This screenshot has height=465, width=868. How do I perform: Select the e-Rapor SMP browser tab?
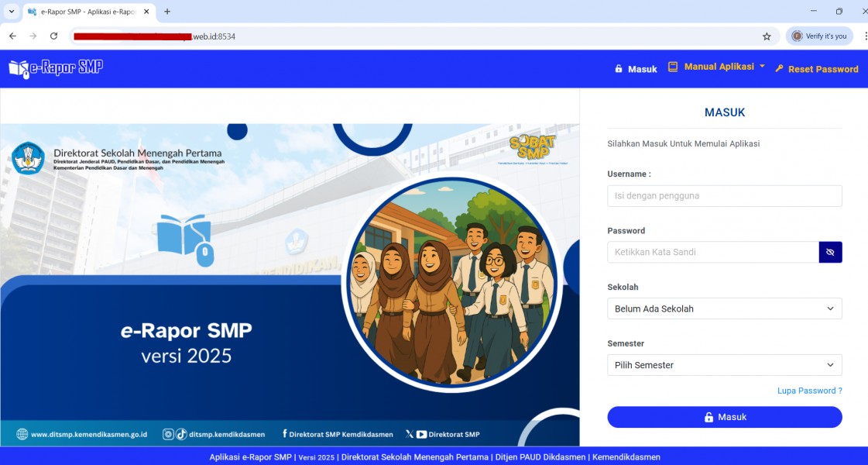pos(89,12)
